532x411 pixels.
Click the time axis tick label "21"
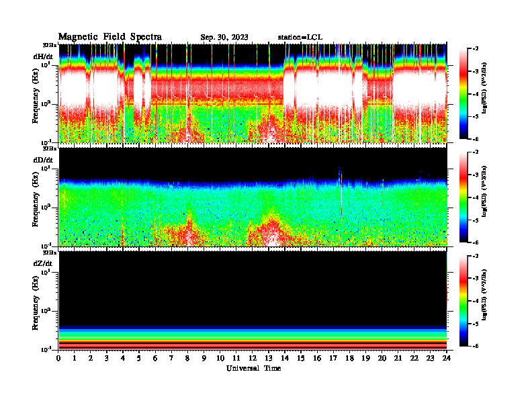(x=398, y=358)
